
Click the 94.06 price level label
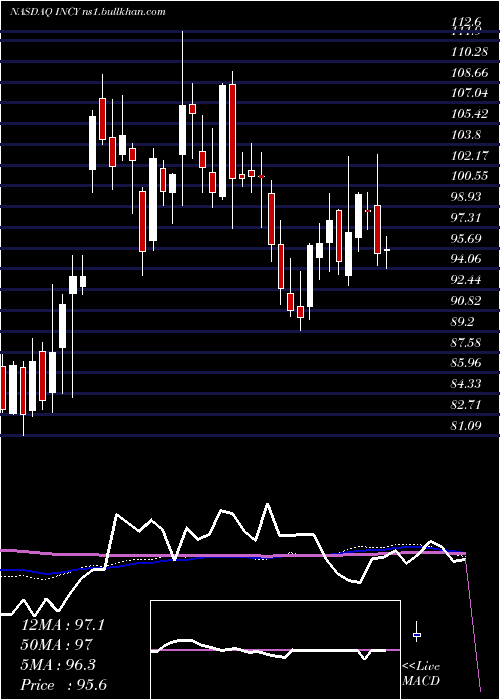(x=467, y=259)
